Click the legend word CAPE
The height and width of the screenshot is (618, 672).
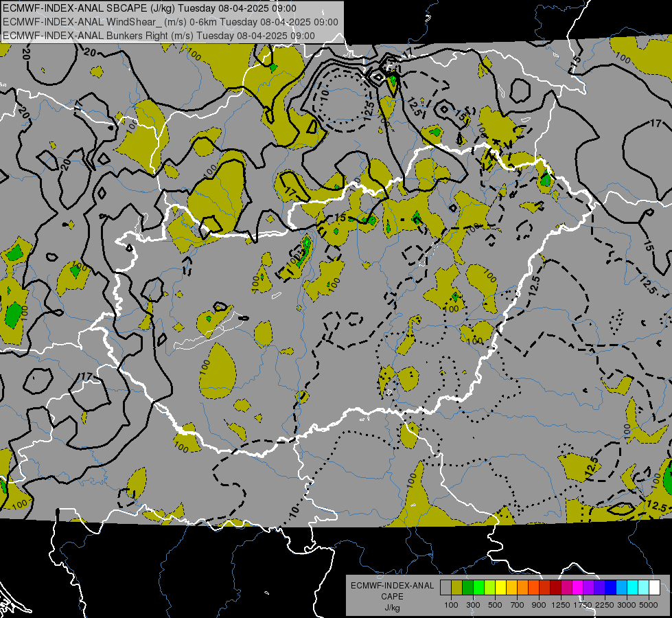click(x=392, y=597)
